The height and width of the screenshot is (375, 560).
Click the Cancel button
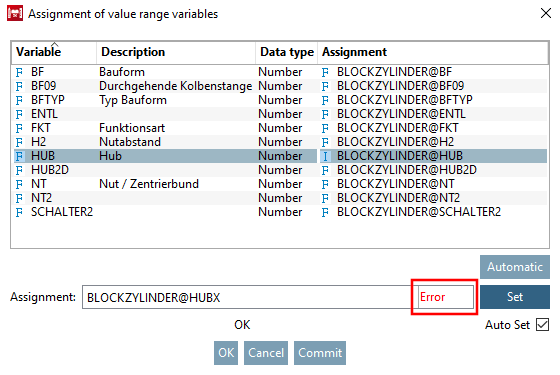pyautogui.click(x=266, y=353)
